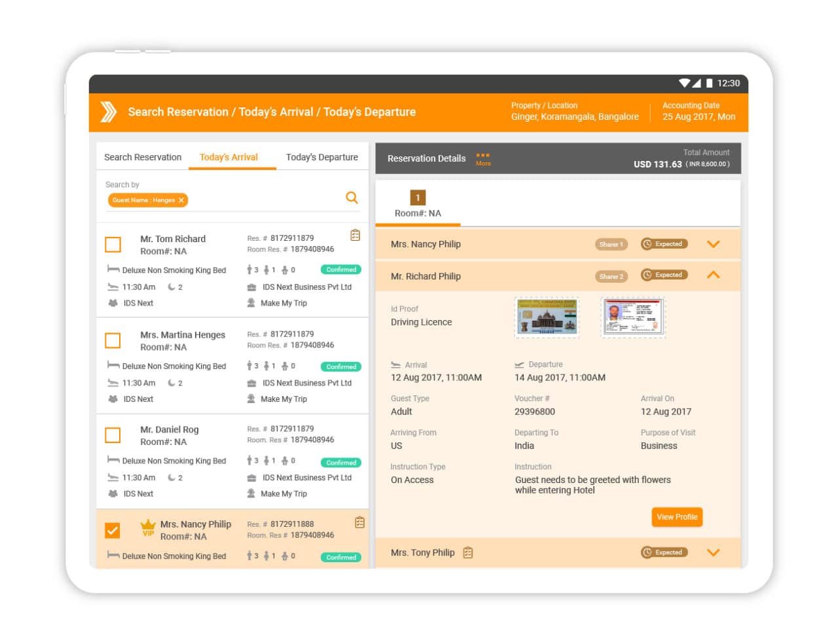Select Mrs. Martina Henges via her checkbox

[x=113, y=340]
